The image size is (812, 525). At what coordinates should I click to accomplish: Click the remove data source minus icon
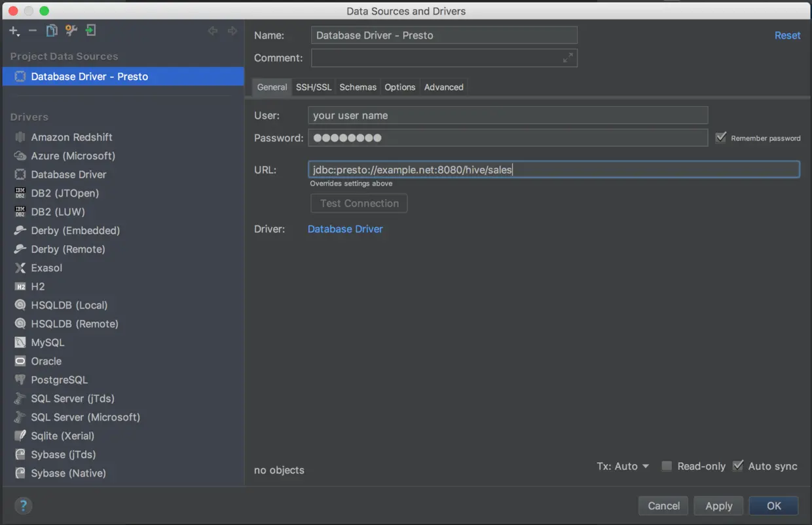32,31
